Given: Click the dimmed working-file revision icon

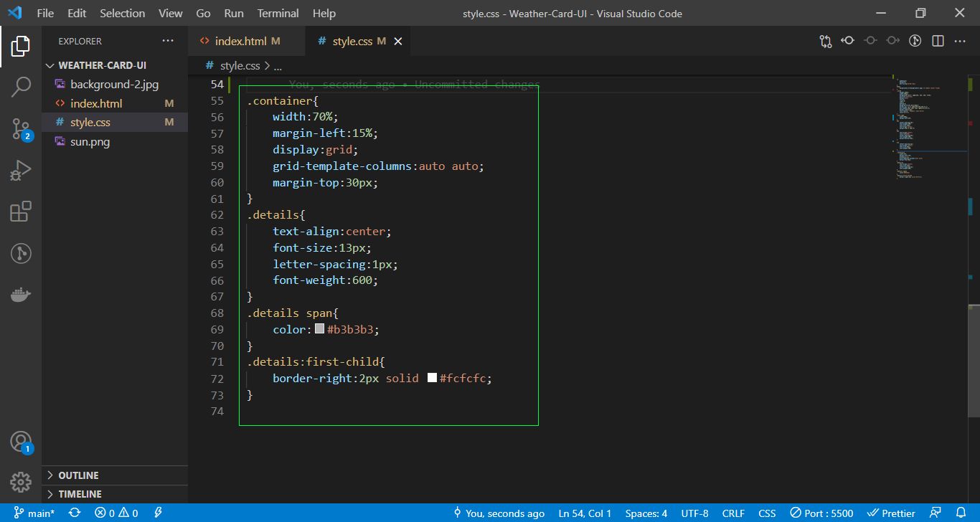Looking at the screenshot, I should [870, 41].
